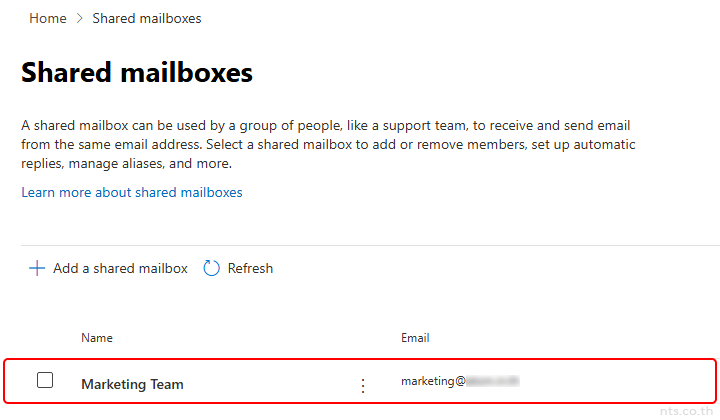Image resolution: width=720 pixels, height=420 pixels.
Task: Click the Shared mailboxes page heading
Action: [137, 72]
